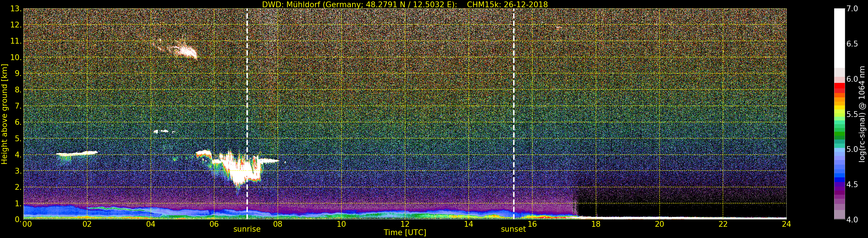868x238 pixels.
Task: Click the '10.' tick on the height axis
Action: [16, 57]
